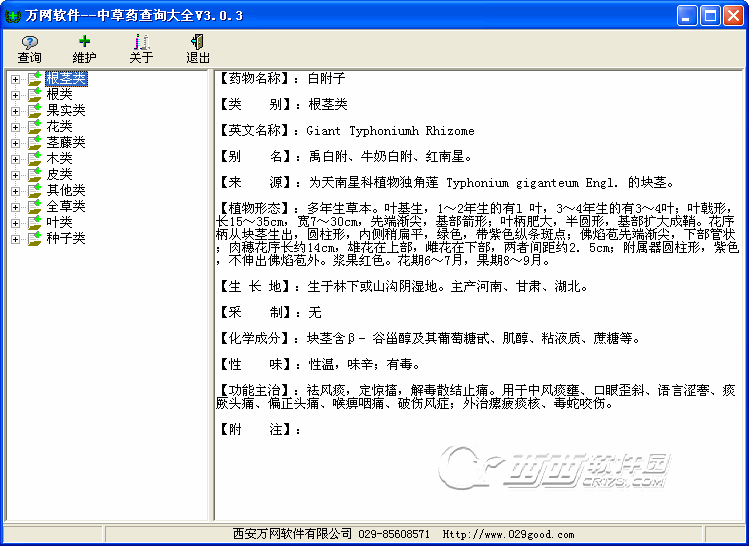
Task: Expand the 花类 tree node
Action: 15,127
